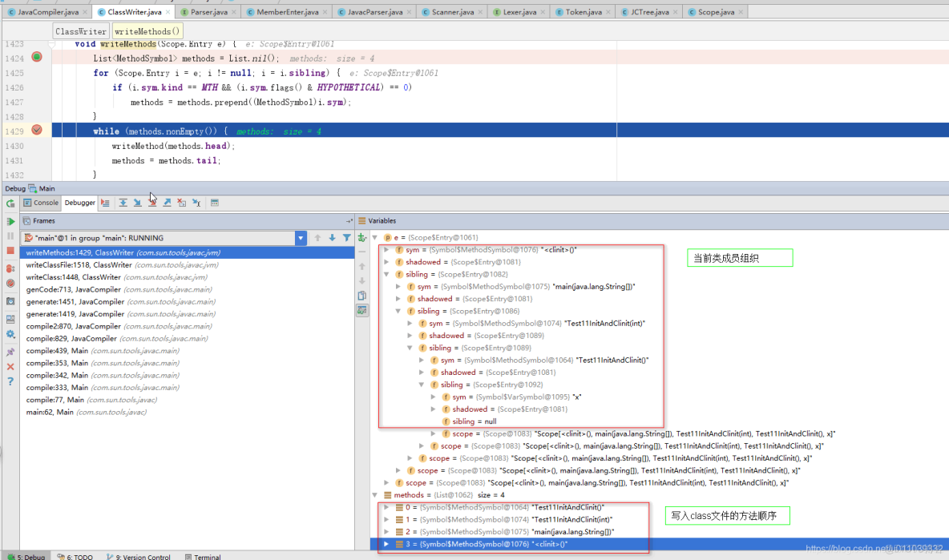Collapse the methods list node in Variables

[376, 496]
